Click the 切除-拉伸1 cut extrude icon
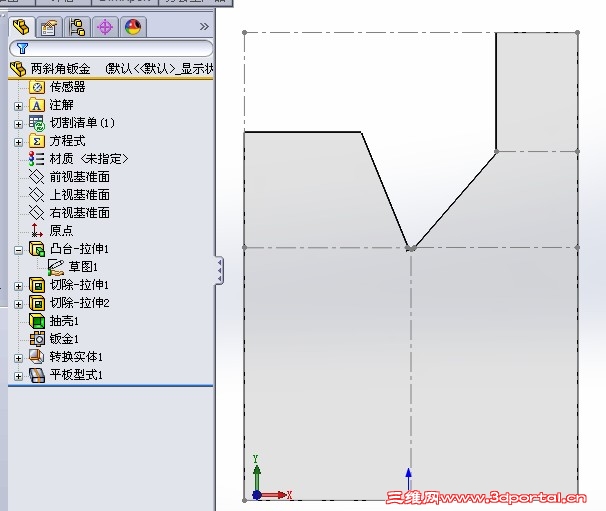Image resolution: width=606 pixels, height=511 pixels. click(37, 285)
